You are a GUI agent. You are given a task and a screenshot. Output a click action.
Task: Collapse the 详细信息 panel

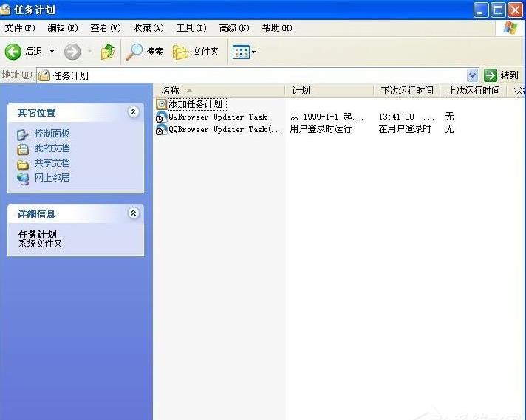pyautogui.click(x=134, y=213)
